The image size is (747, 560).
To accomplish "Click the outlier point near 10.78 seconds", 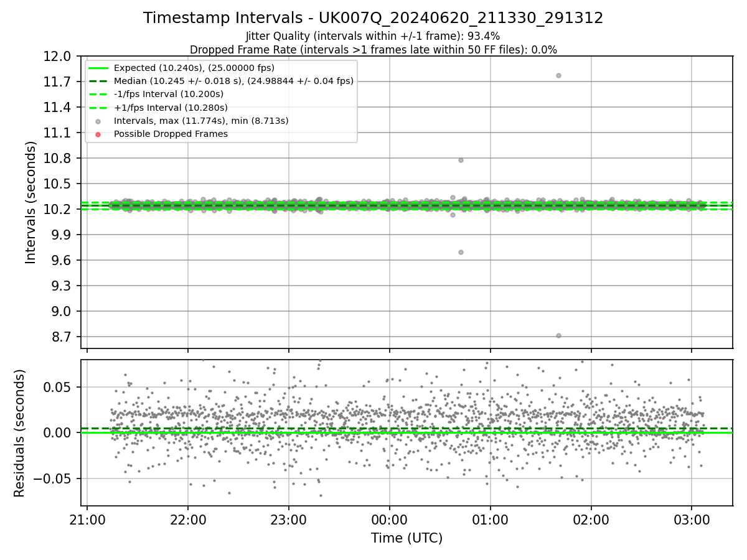I will (x=461, y=160).
